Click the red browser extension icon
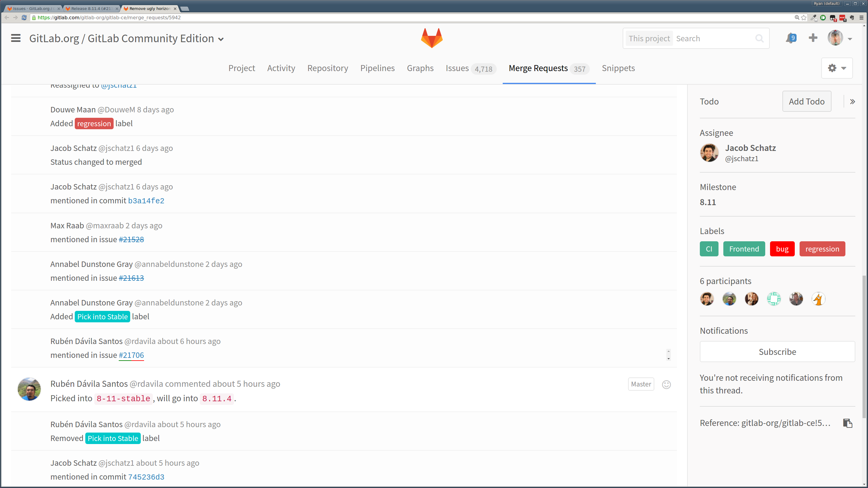The height and width of the screenshot is (488, 868). click(842, 18)
